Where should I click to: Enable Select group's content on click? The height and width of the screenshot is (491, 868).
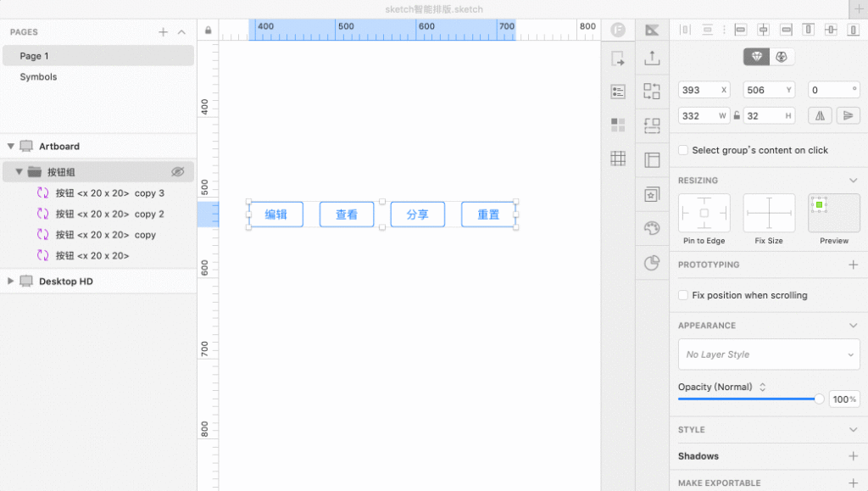[x=683, y=150]
